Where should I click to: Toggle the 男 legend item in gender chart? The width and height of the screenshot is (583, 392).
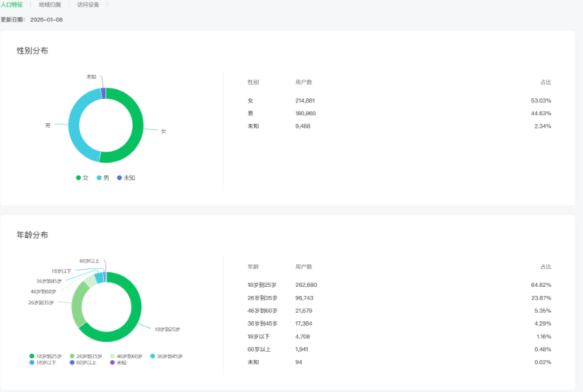click(103, 178)
